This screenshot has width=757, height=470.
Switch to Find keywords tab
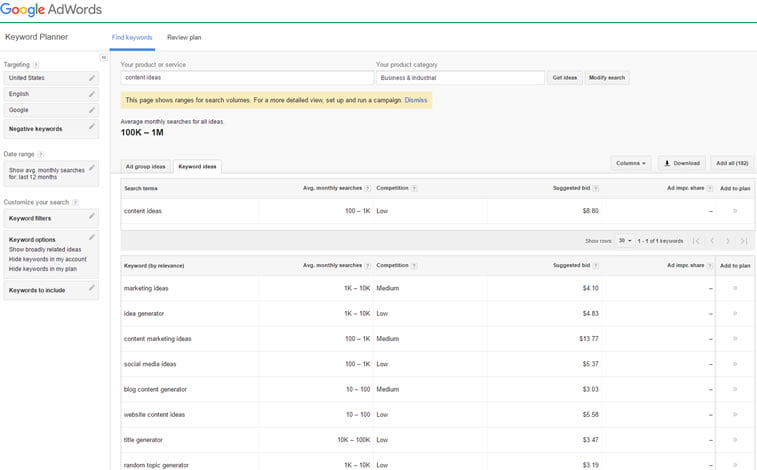132,38
